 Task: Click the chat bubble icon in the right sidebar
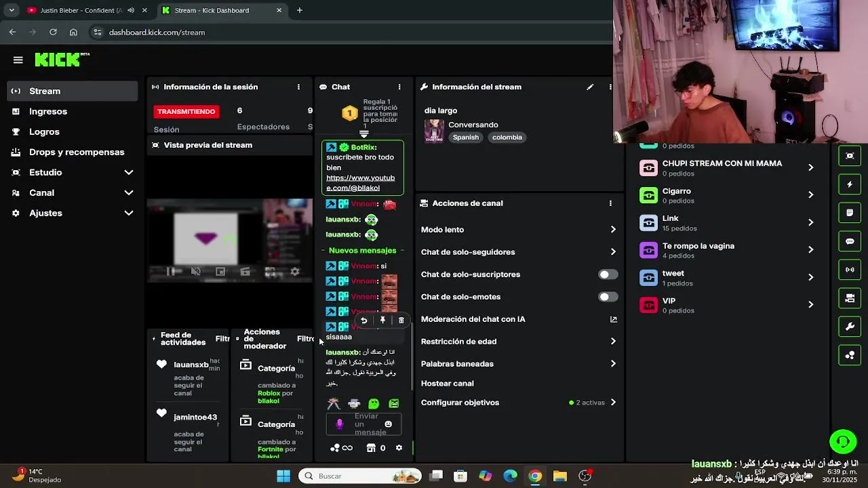click(850, 241)
